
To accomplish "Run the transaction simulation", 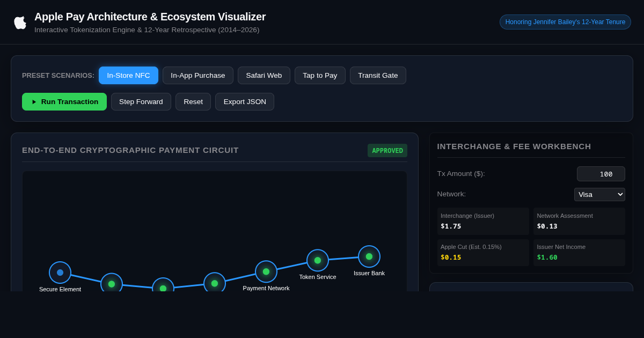I will 64,101.
